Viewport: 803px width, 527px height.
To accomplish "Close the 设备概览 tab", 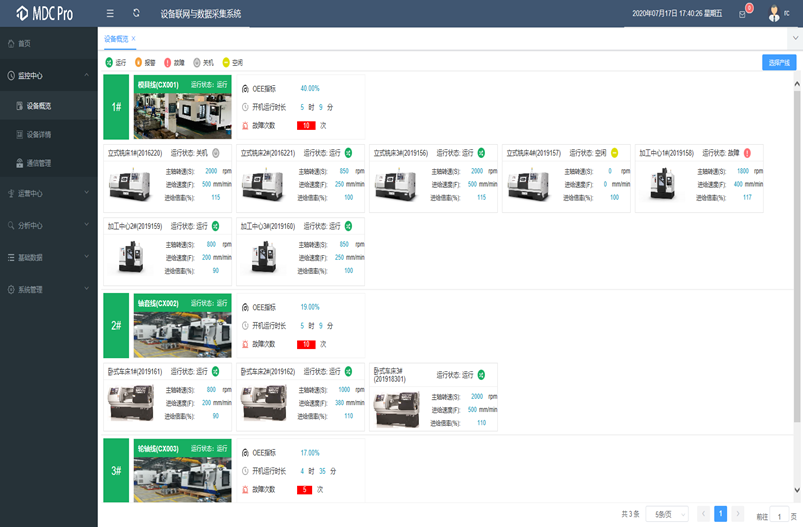I will coord(133,38).
